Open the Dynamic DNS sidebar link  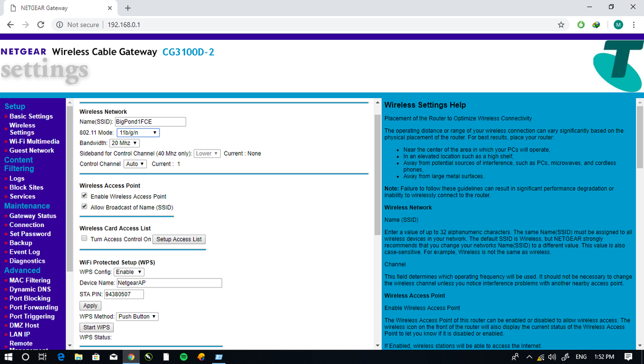(30, 289)
